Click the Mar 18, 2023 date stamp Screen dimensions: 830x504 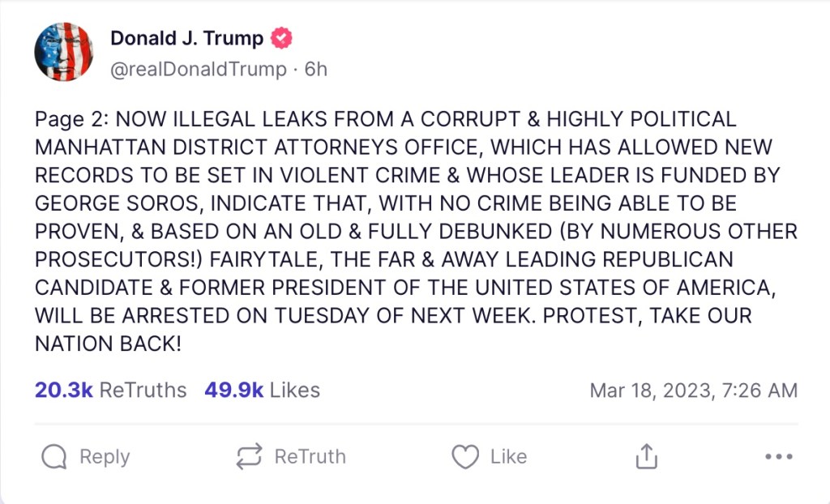[694, 391]
